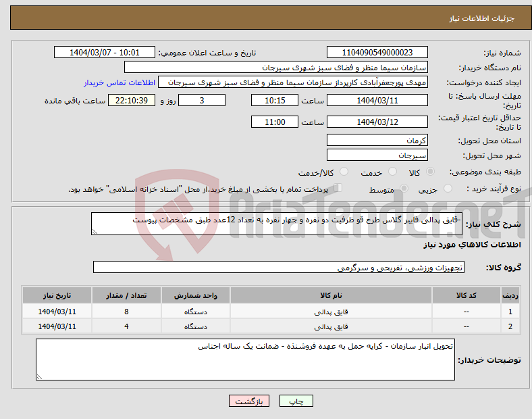Click the تعداد / مقدار column header
The width and height of the screenshot is (532, 419).
tap(126, 295)
